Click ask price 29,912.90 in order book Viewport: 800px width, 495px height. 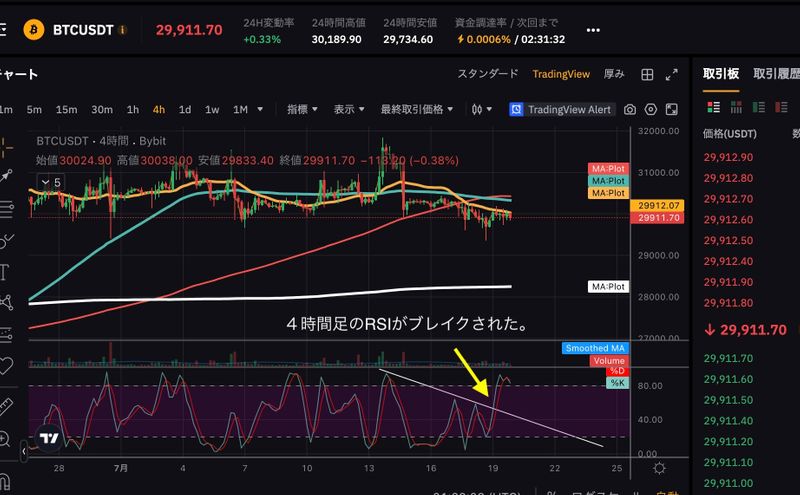728,157
